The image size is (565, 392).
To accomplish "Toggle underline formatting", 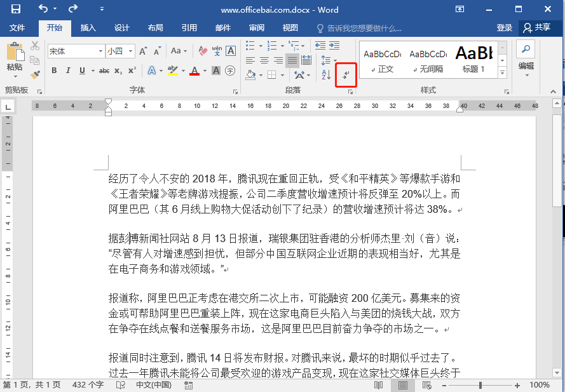I will 82,71.
